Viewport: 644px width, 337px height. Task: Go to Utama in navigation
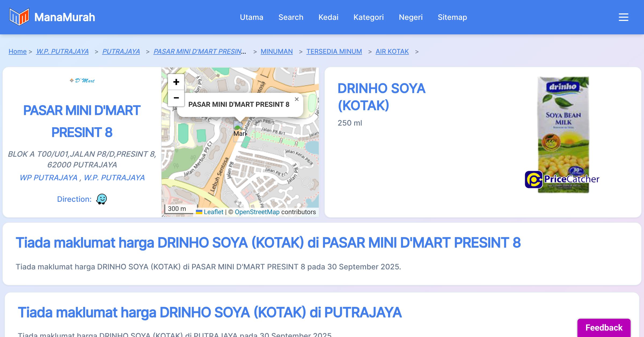click(251, 17)
